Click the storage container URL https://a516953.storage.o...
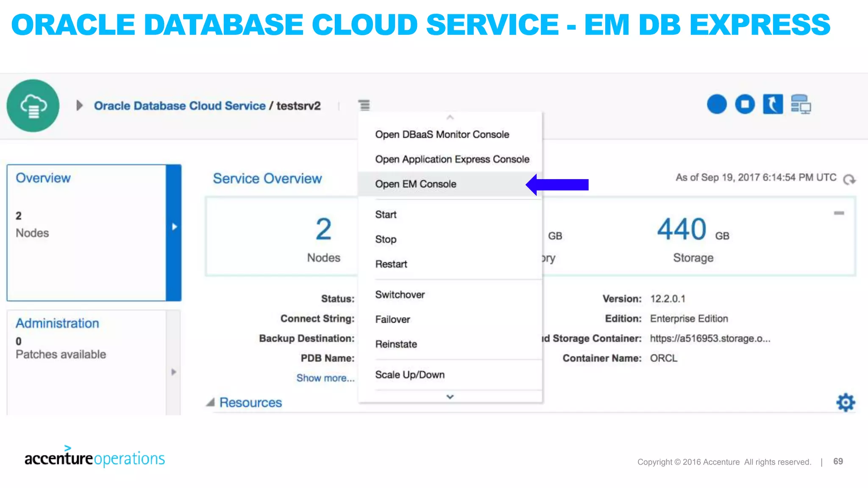Screen dimensions: 868x488 (x=710, y=338)
